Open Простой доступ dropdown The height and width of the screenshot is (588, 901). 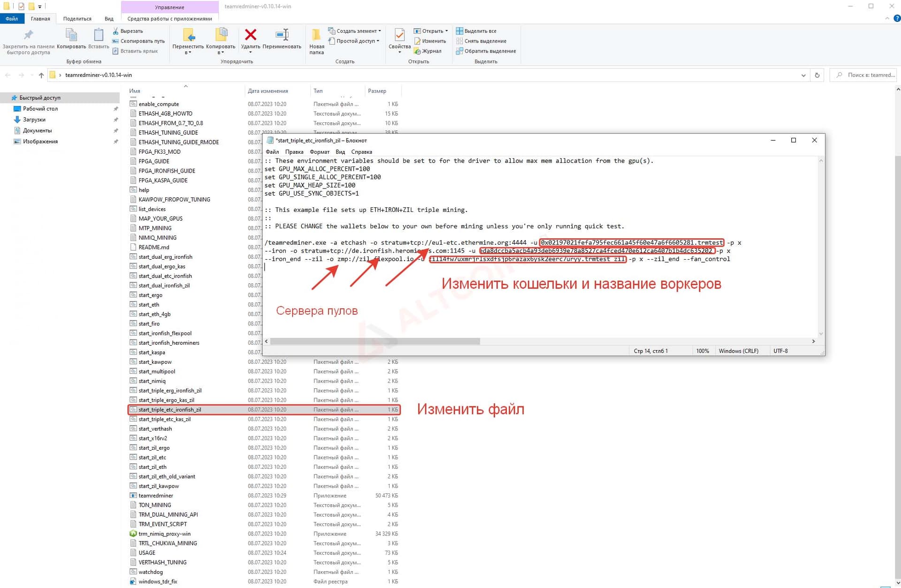(353, 41)
